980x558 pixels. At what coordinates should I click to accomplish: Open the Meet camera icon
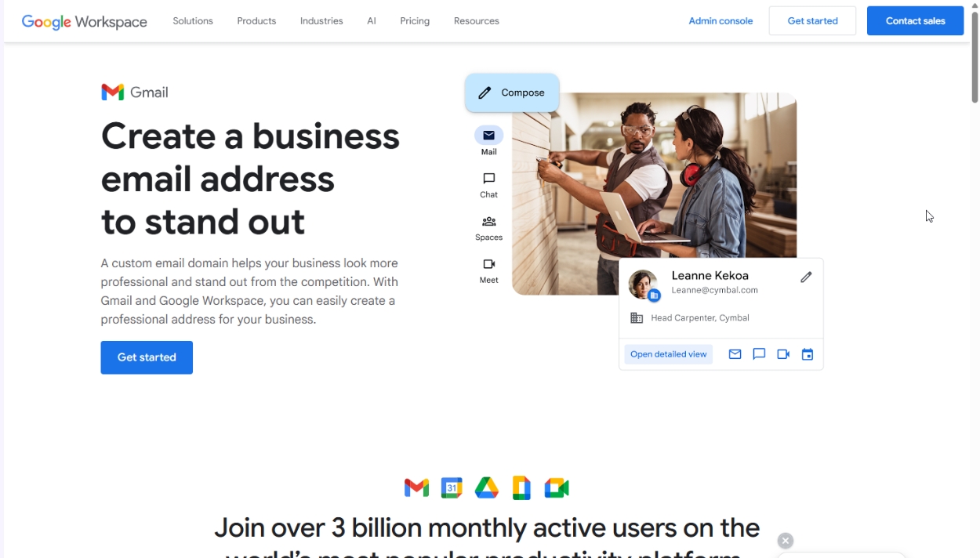488,264
